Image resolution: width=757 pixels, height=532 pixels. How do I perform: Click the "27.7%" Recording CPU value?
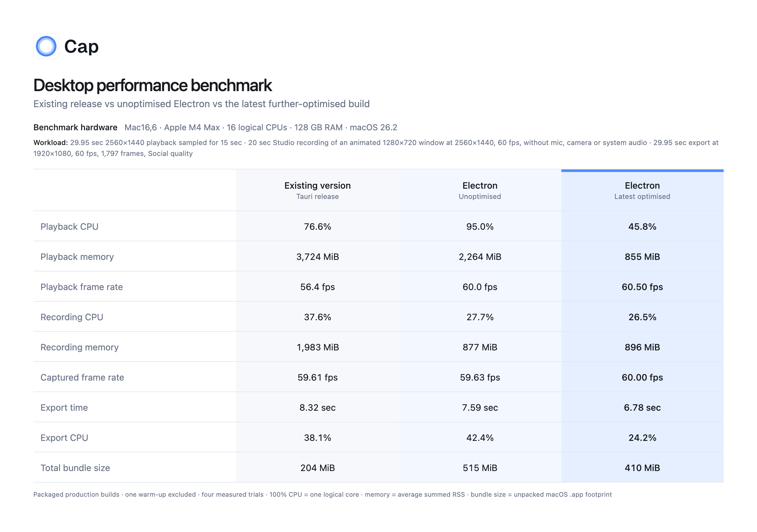tap(480, 317)
